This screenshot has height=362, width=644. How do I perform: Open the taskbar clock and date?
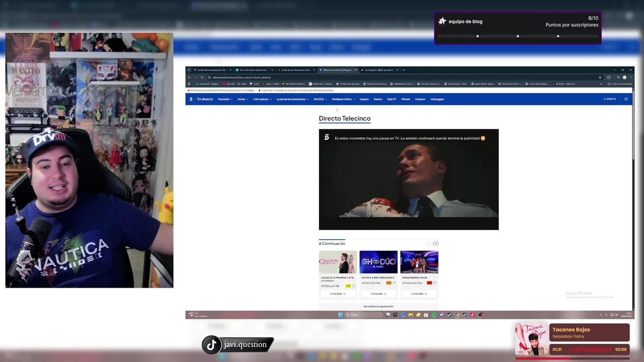(627, 315)
